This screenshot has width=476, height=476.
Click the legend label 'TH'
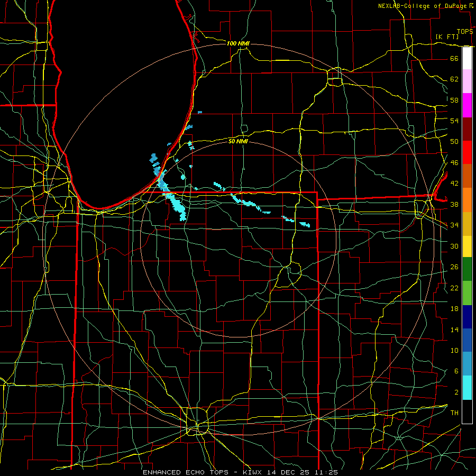click(454, 413)
